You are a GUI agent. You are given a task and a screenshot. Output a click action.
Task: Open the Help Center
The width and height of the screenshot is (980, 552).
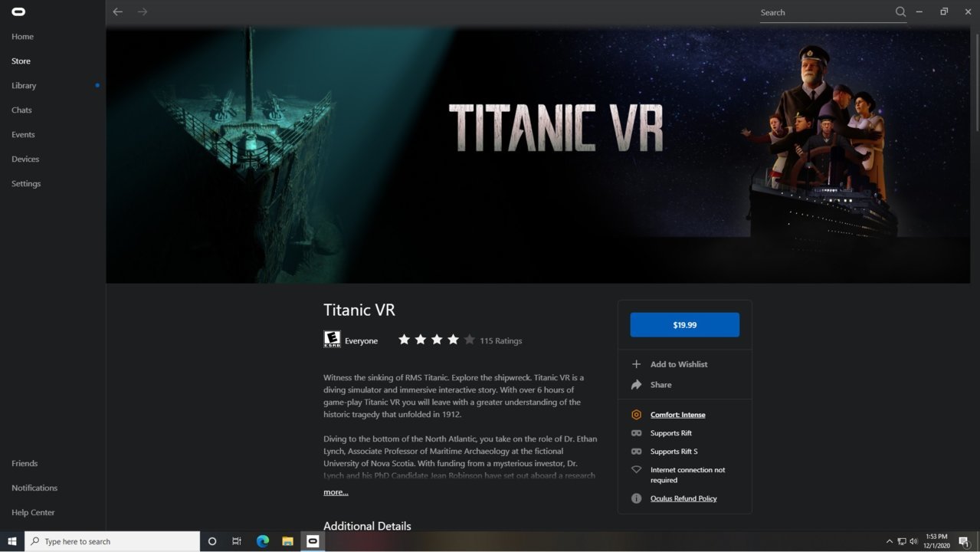[33, 513]
